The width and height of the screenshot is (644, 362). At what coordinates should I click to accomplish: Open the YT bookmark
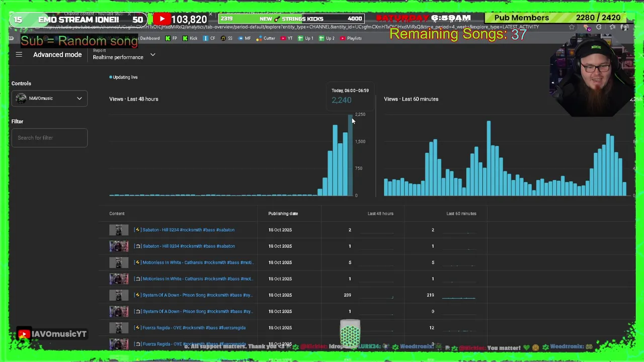click(287, 38)
